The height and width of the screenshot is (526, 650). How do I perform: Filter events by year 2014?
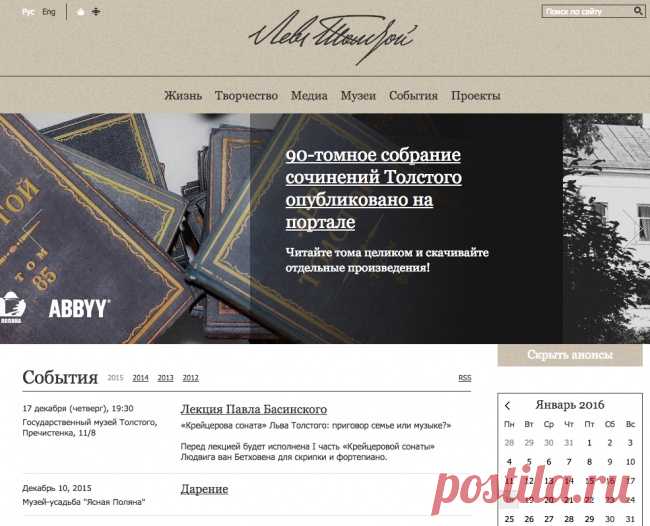click(x=141, y=378)
